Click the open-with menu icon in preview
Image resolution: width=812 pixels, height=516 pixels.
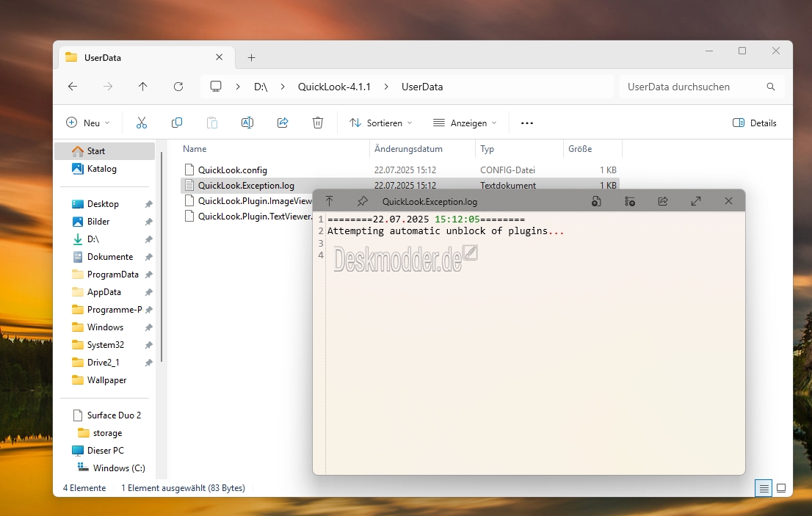pyautogui.click(x=630, y=201)
